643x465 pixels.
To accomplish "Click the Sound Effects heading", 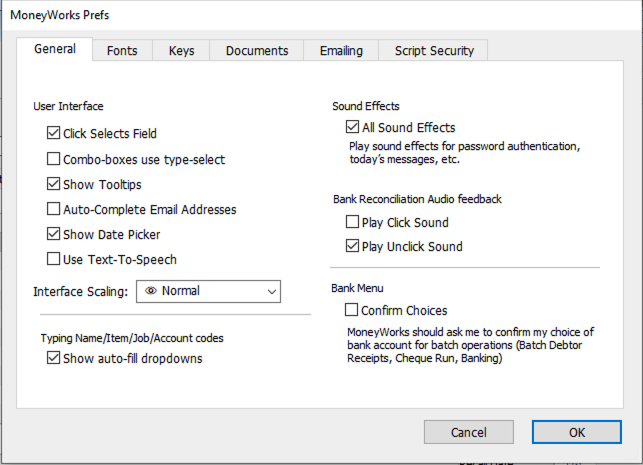I will (x=366, y=106).
